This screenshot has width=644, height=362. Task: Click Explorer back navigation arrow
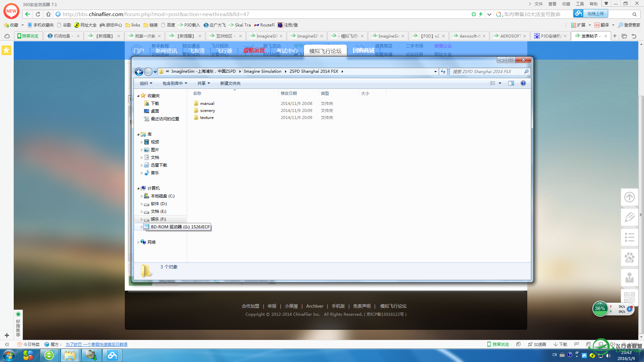139,71
